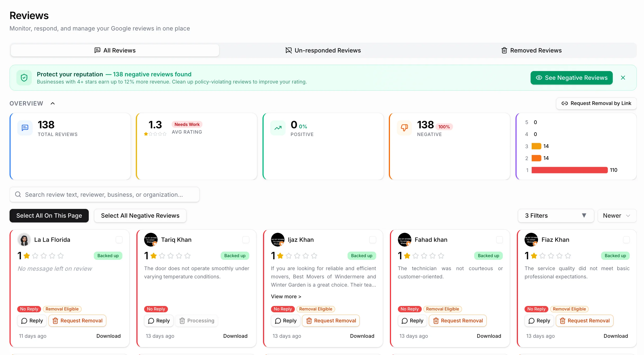The height and width of the screenshot is (355, 644).
Task: Click the trash icon on Removed Reviews tab
Action: pos(504,50)
